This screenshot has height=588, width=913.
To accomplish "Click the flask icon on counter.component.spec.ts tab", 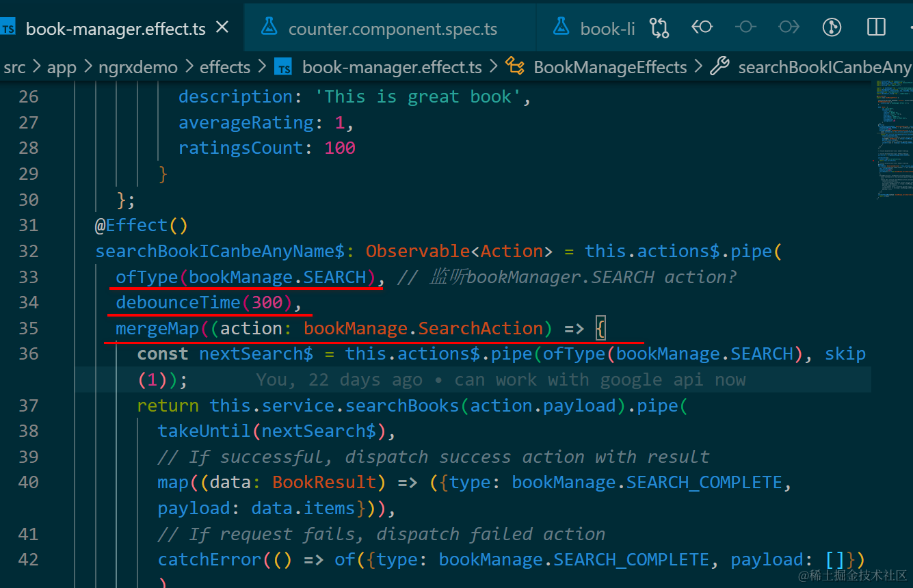I will click(x=269, y=27).
